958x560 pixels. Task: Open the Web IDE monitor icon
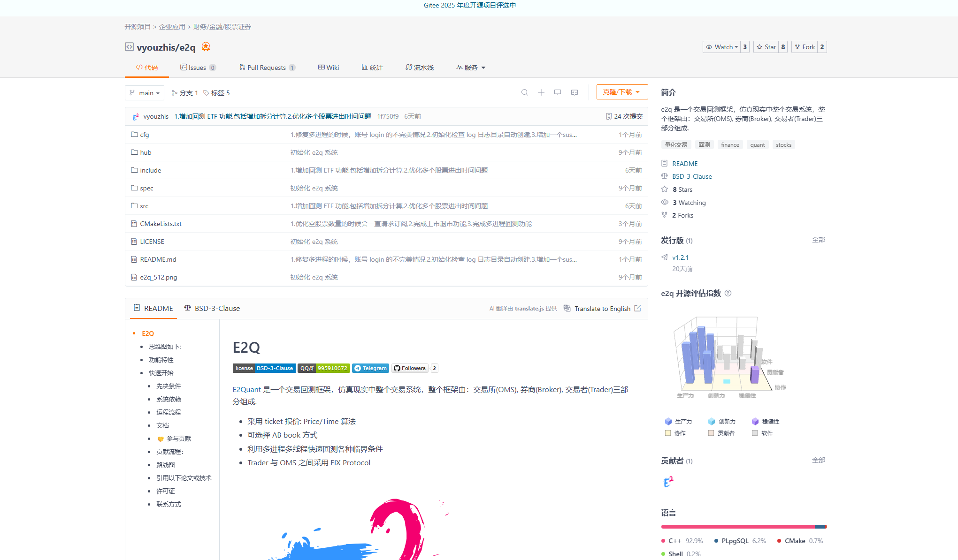(558, 92)
